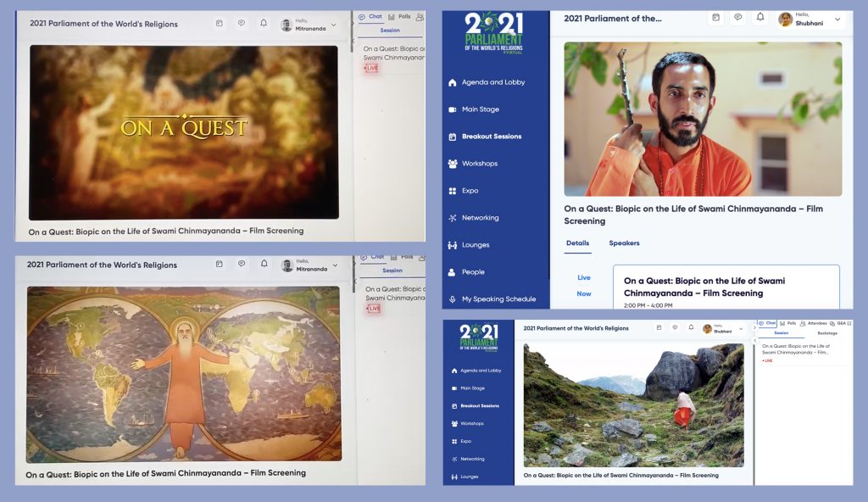Expand Mitrananda user menu in world map panel
Image resolution: width=868 pixels, height=502 pixels.
(x=335, y=265)
